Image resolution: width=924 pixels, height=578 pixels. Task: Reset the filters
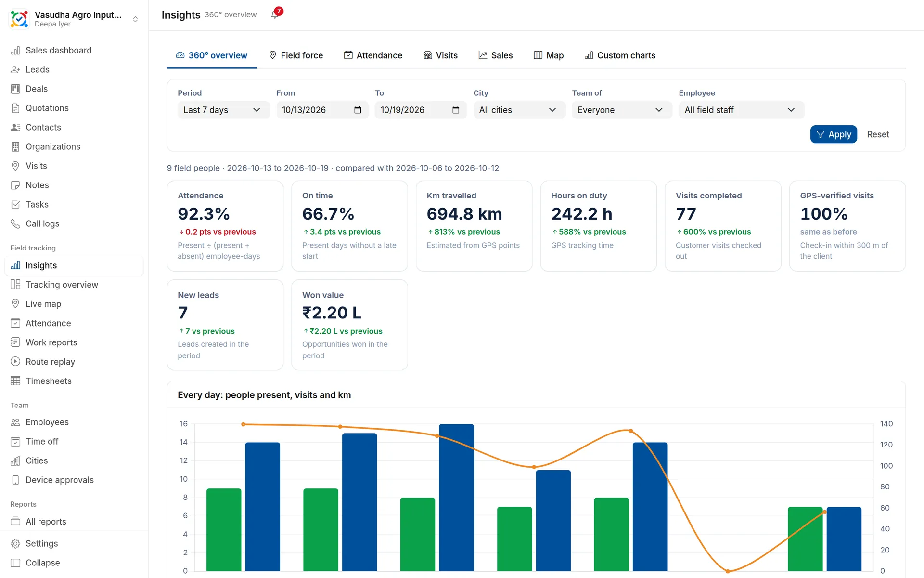coord(878,134)
